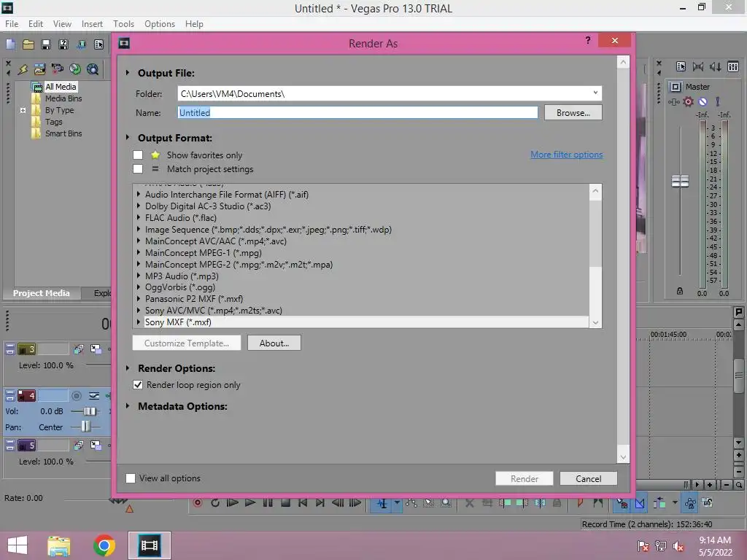Expand the By Type media tree node

pos(23,110)
